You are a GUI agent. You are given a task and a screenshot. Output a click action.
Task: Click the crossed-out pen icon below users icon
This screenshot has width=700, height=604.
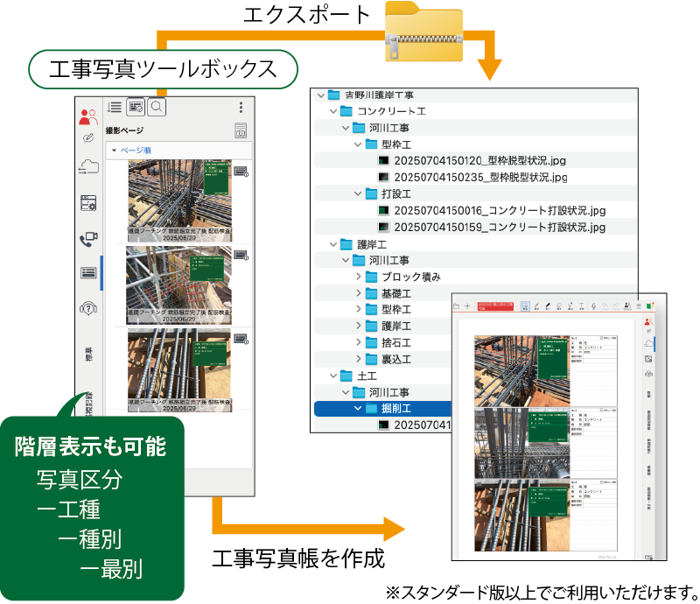[x=88, y=138]
